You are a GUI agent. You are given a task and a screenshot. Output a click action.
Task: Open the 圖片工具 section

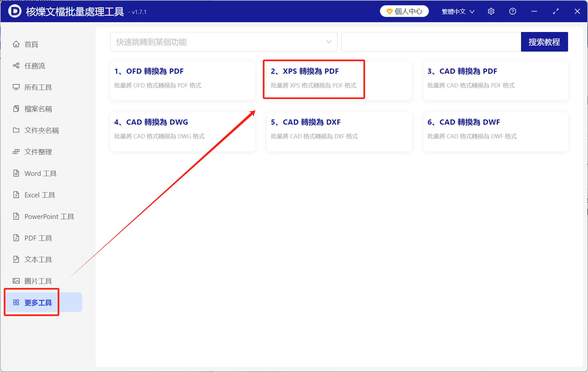(38, 281)
